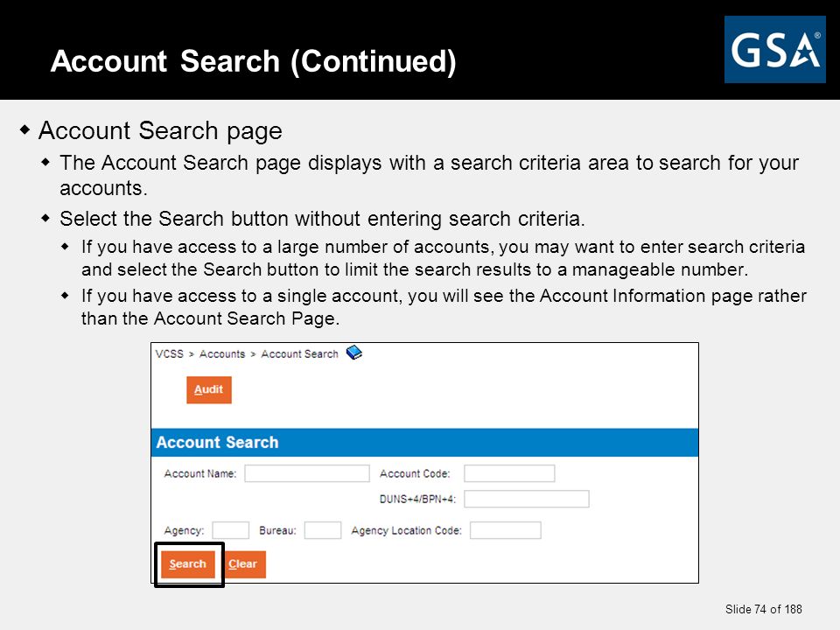Click the GSA logo
Image resolution: width=840 pixels, height=630 pixels.
click(x=774, y=49)
